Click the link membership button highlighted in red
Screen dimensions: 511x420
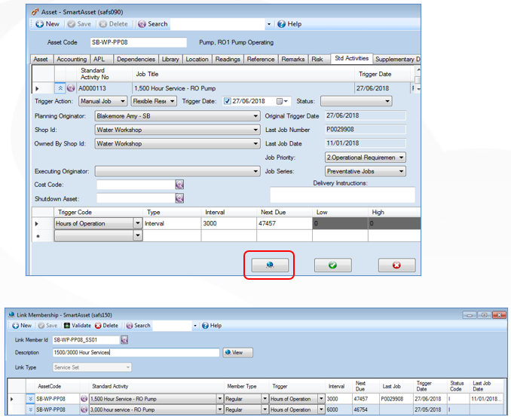270,265
